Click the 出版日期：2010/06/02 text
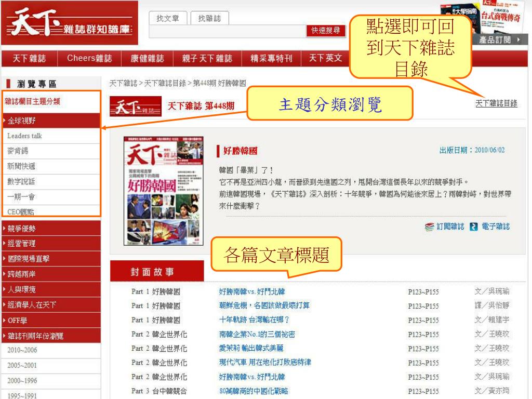Image resolution: width=532 pixels, height=399 pixels. [472, 150]
